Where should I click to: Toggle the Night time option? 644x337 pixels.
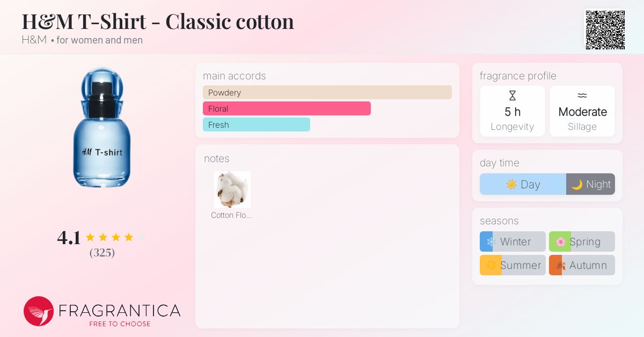pyautogui.click(x=590, y=184)
